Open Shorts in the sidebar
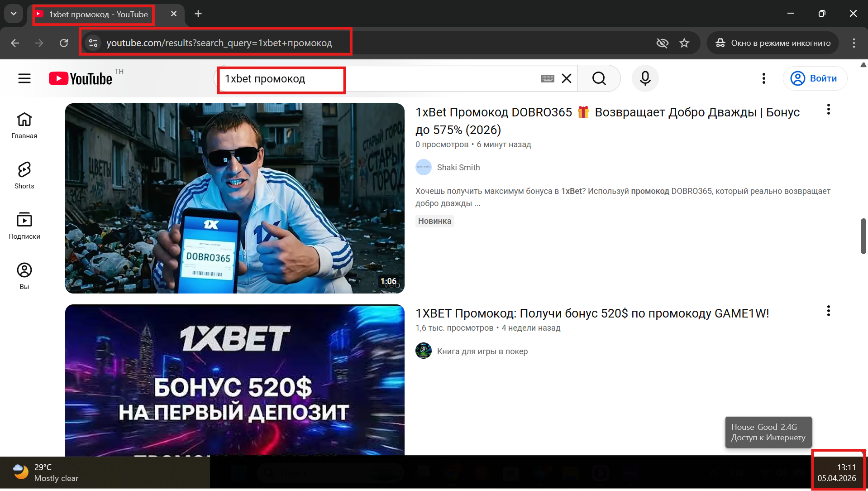 (x=24, y=176)
